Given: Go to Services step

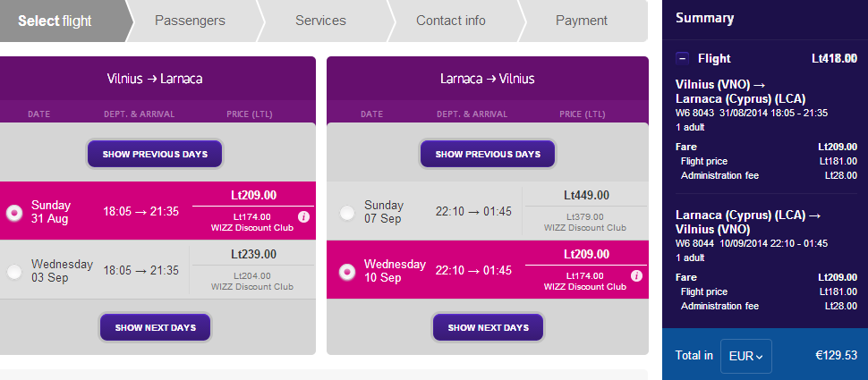Looking at the screenshot, I should (x=320, y=21).
